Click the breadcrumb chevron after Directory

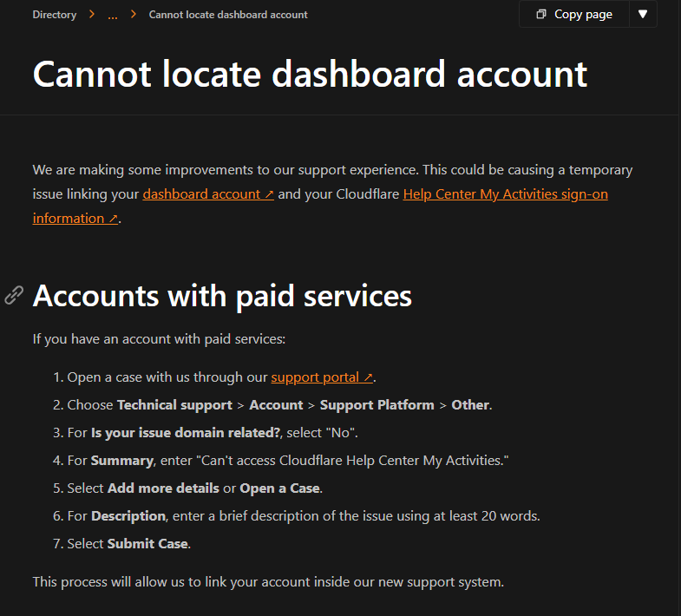point(92,15)
